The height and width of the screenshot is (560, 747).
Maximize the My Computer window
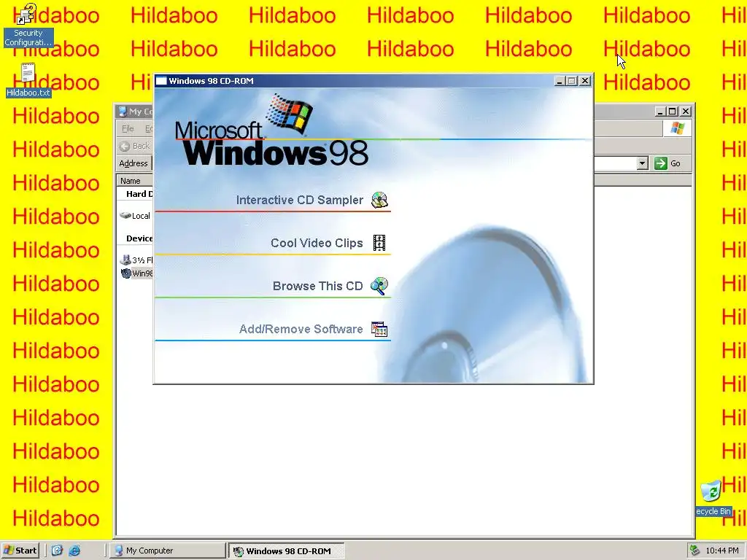pos(672,112)
